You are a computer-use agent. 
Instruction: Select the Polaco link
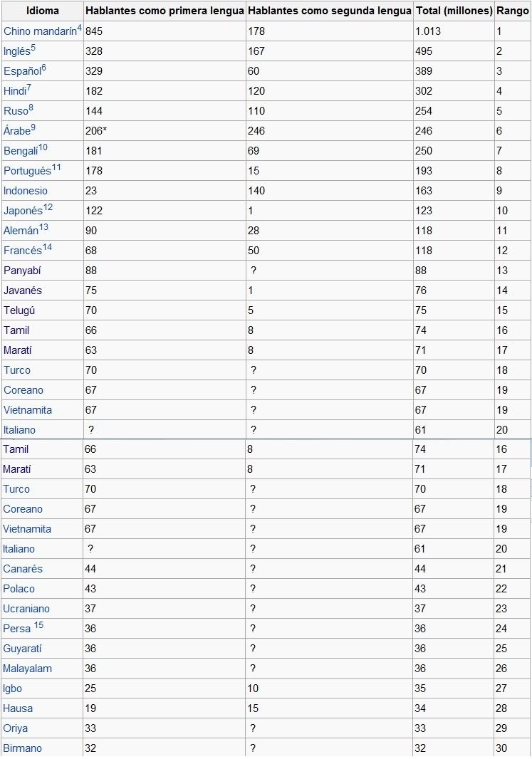19,589
